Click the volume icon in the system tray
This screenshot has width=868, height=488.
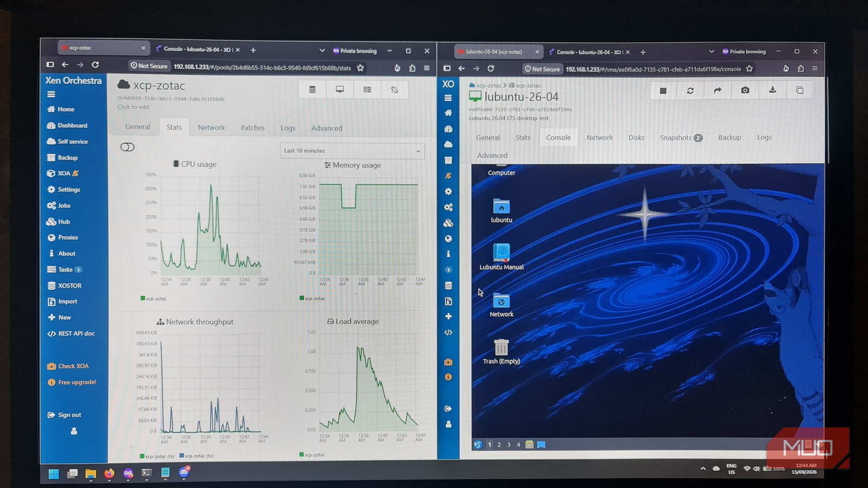tap(756, 468)
